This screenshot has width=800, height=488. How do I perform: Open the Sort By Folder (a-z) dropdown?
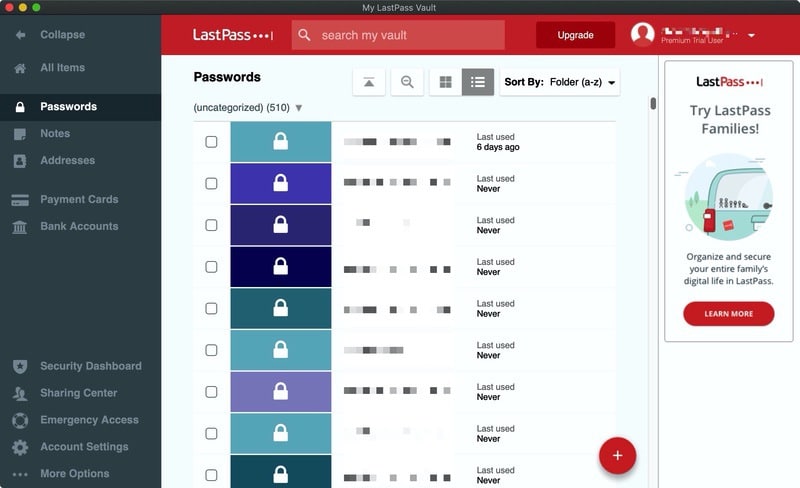[x=560, y=82]
